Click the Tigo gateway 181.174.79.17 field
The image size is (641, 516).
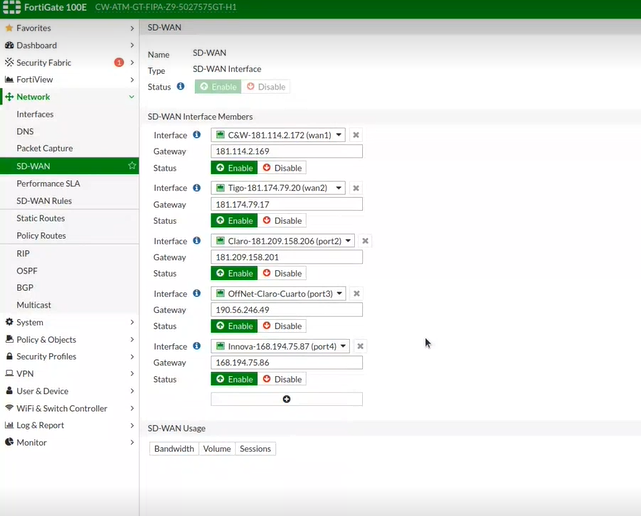pos(286,204)
